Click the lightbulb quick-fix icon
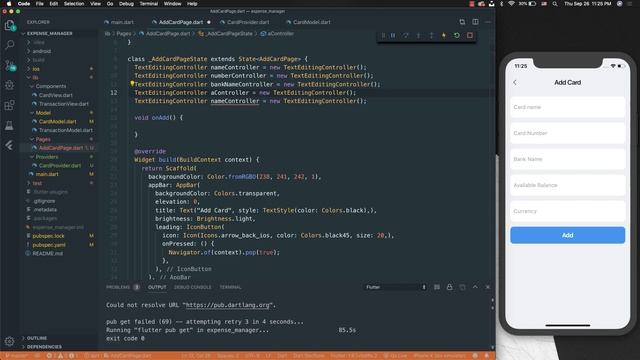 coord(132,84)
